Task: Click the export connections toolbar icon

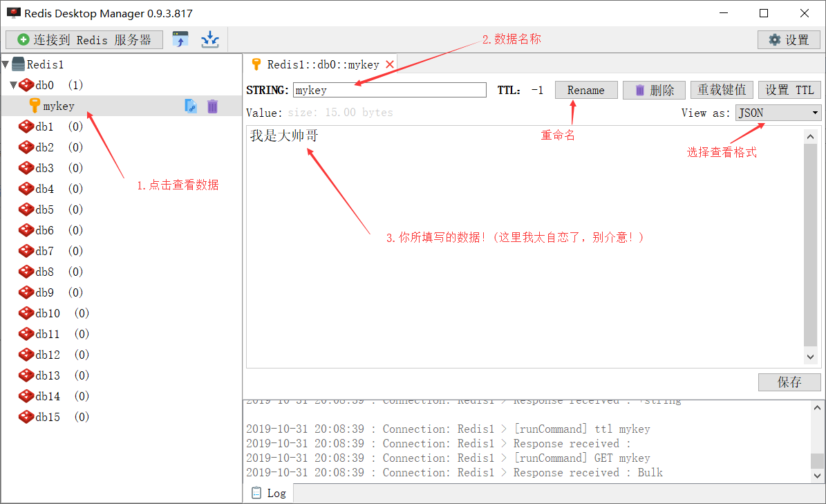Action: [x=210, y=39]
